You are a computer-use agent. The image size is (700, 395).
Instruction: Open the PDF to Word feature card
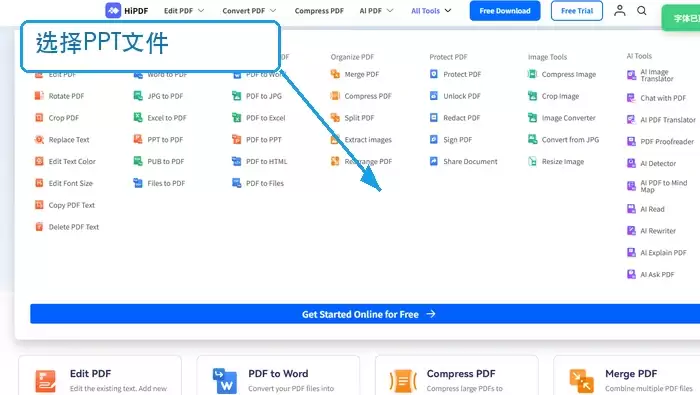click(278, 375)
